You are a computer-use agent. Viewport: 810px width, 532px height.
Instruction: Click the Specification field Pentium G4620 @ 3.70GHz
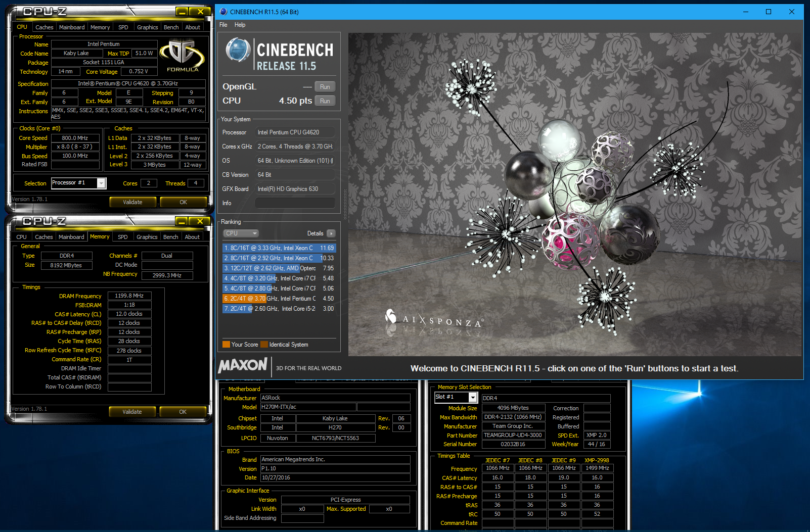tap(128, 83)
